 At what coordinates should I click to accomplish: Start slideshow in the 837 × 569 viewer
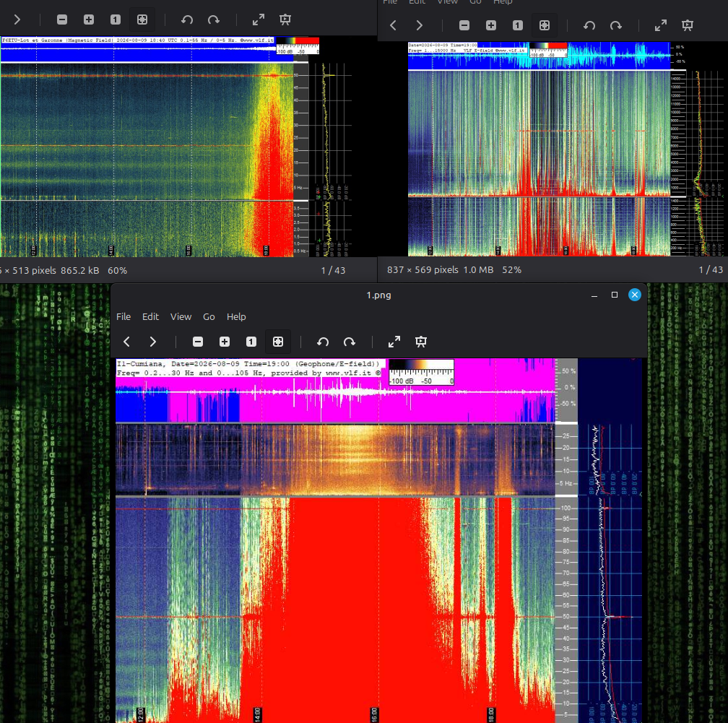tap(688, 25)
